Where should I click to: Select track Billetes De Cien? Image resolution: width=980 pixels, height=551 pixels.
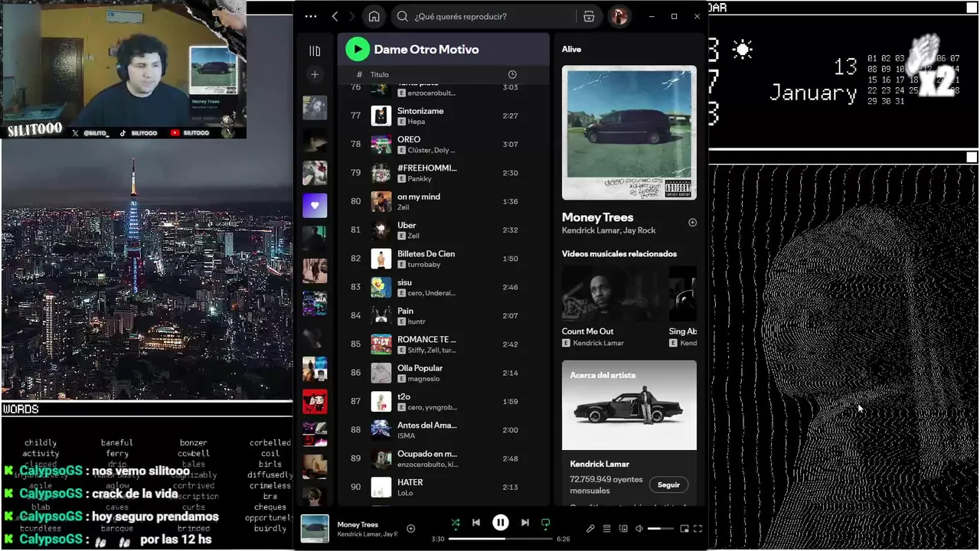coord(443,259)
